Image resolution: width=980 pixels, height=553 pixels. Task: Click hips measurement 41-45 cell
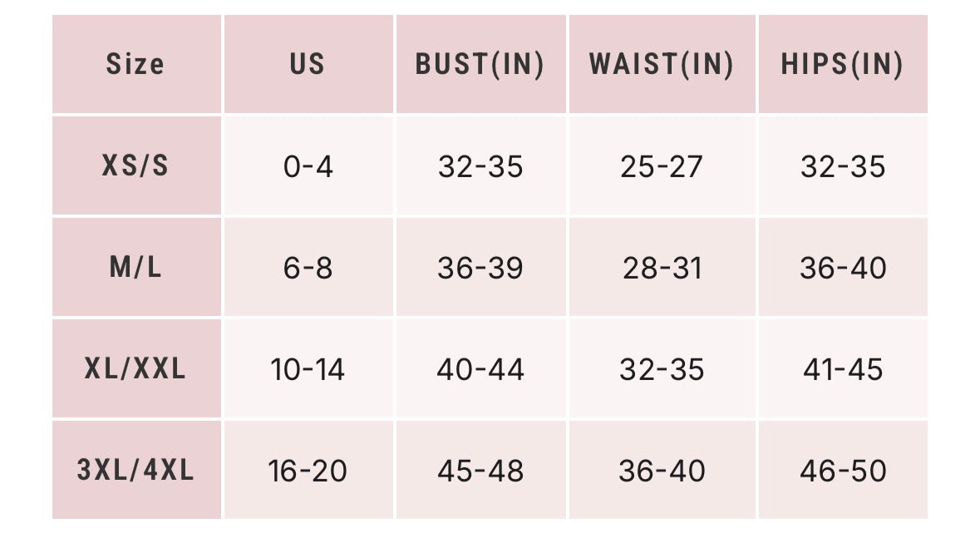[843, 369]
